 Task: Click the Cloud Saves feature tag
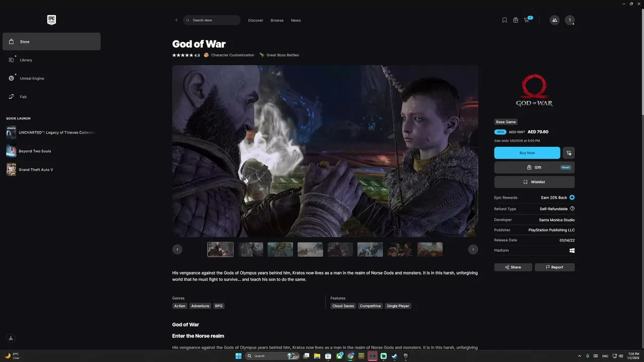pos(343,306)
